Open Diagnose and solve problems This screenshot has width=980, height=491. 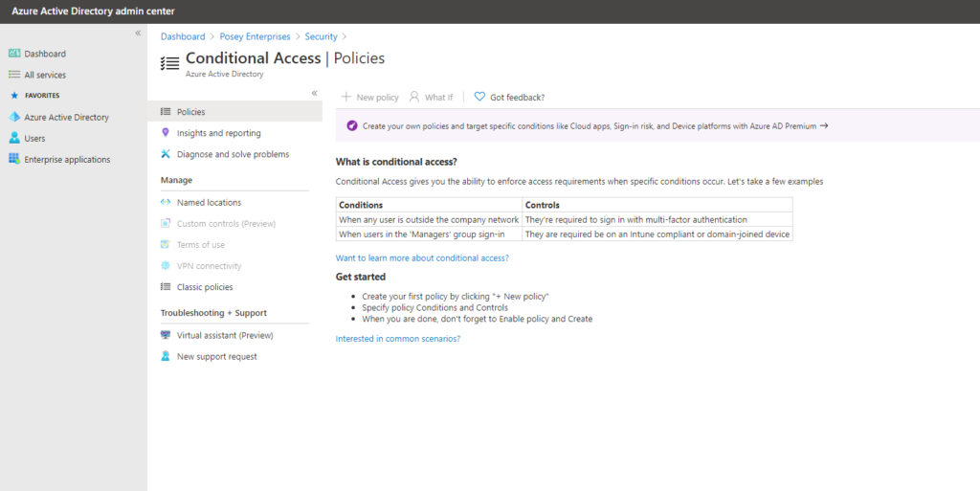point(234,154)
